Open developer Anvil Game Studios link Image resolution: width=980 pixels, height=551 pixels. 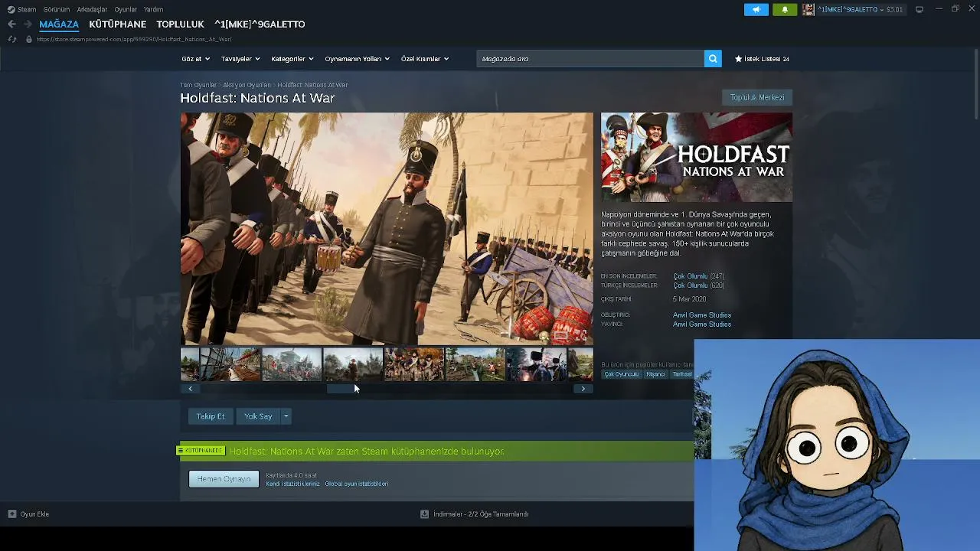pos(702,315)
